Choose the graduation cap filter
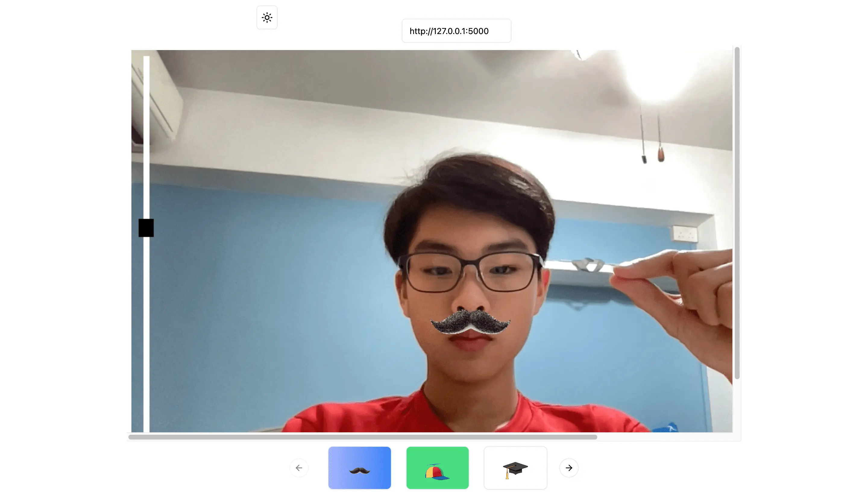 coord(515,468)
